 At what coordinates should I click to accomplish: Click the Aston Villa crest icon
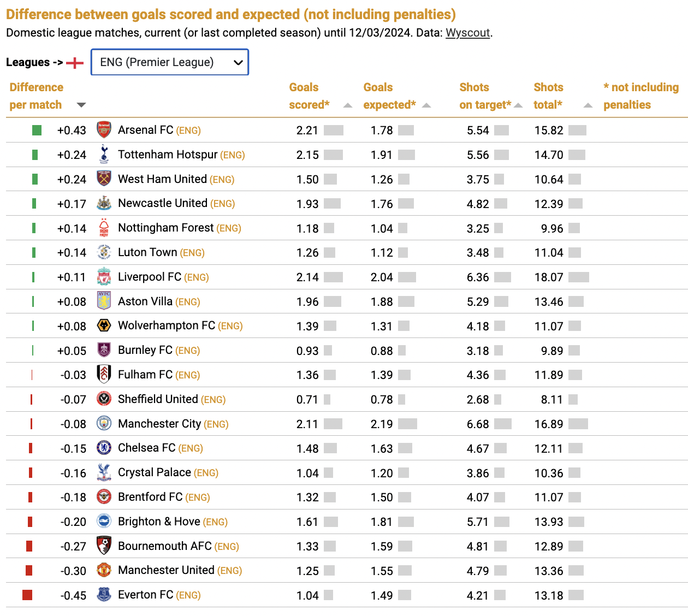pos(104,301)
